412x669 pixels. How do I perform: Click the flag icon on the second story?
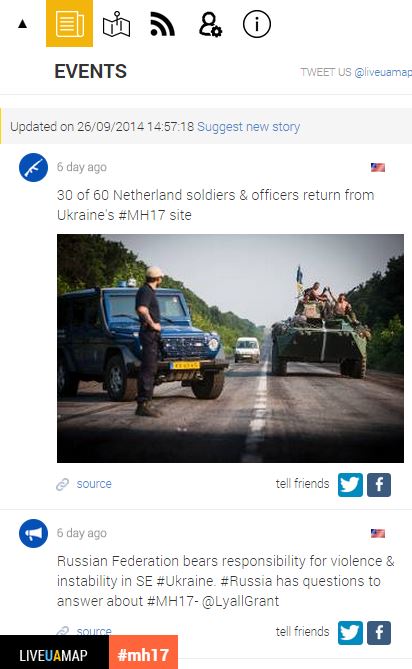(x=378, y=533)
